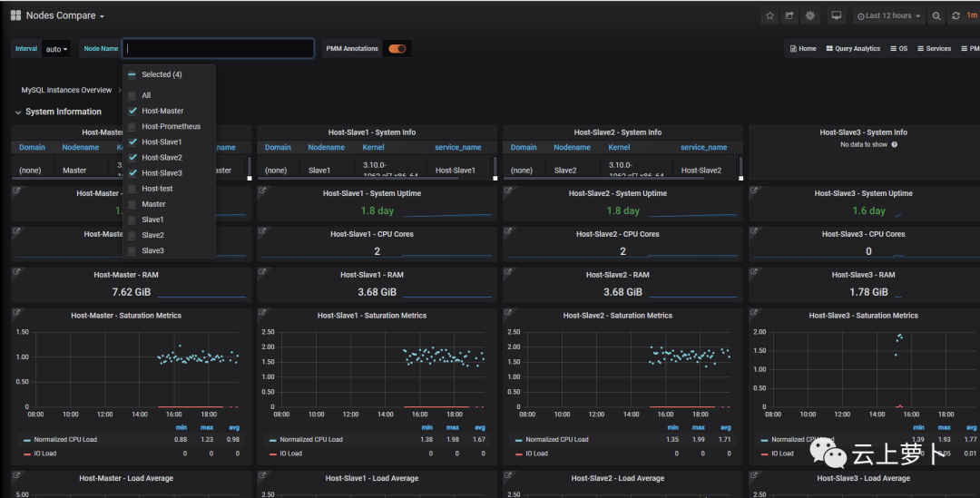Focus the Node Name search input
This screenshot has height=498, width=980.
pyautogui.click(x=218, y=49)
